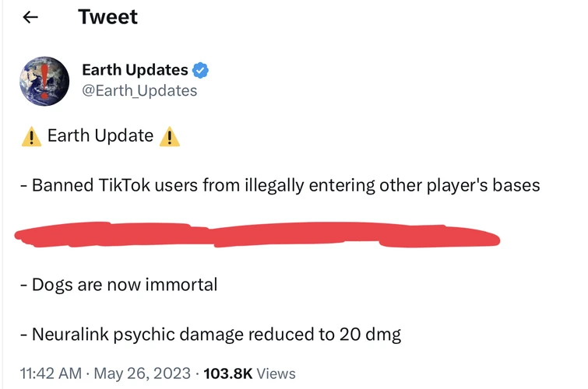
Task: Click the "Earth Update" heading text
Action: (x=100, y=136)
